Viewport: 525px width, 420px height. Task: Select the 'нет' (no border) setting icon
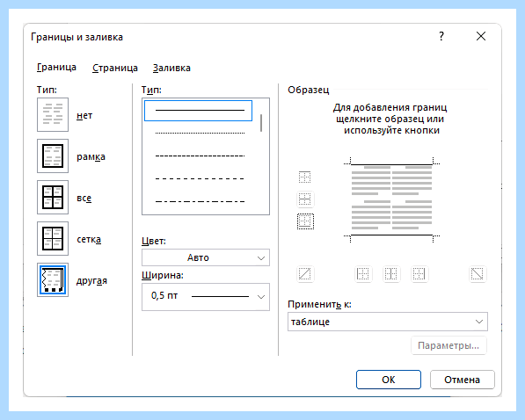pos(53,114)
